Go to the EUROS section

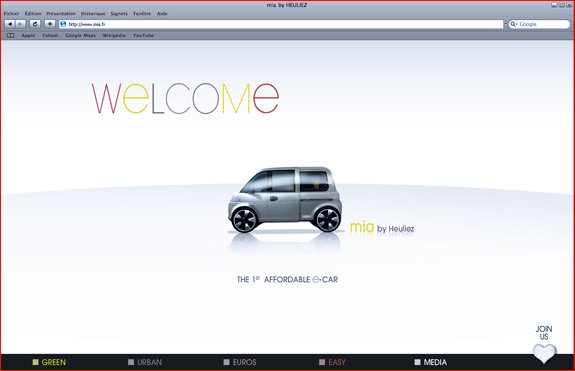tap(240, 362)
